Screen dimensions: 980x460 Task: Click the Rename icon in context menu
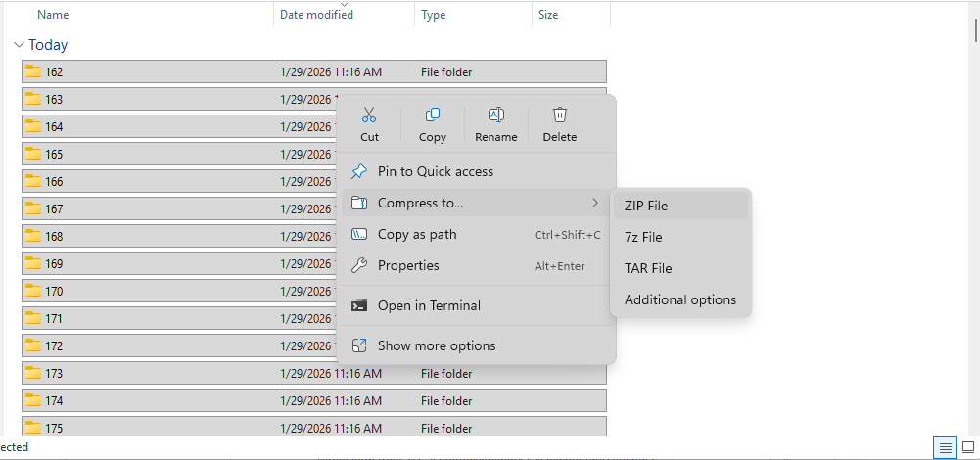[x=496, y=115]
